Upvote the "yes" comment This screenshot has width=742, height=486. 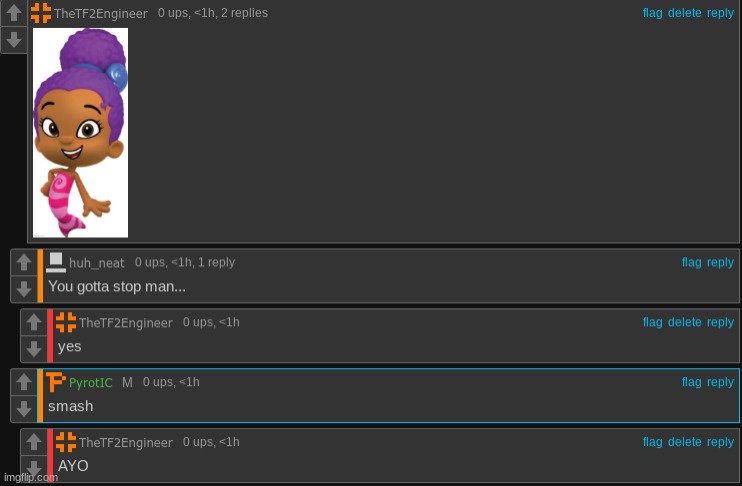coord(34,322)
